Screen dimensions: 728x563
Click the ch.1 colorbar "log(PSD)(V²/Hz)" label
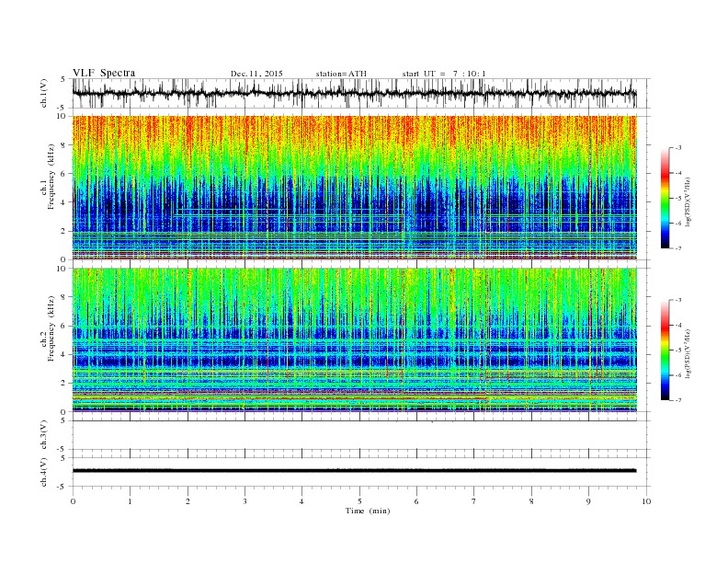[688, 202]
